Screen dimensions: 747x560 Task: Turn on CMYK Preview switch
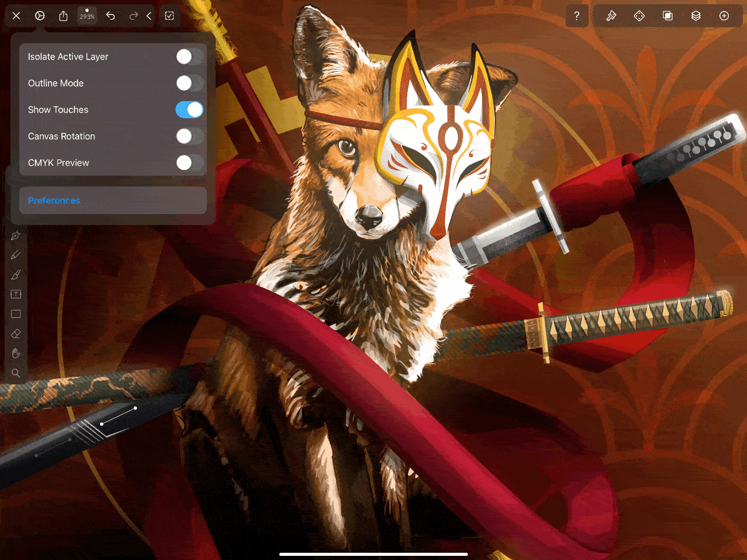click(x=190, y=163)
